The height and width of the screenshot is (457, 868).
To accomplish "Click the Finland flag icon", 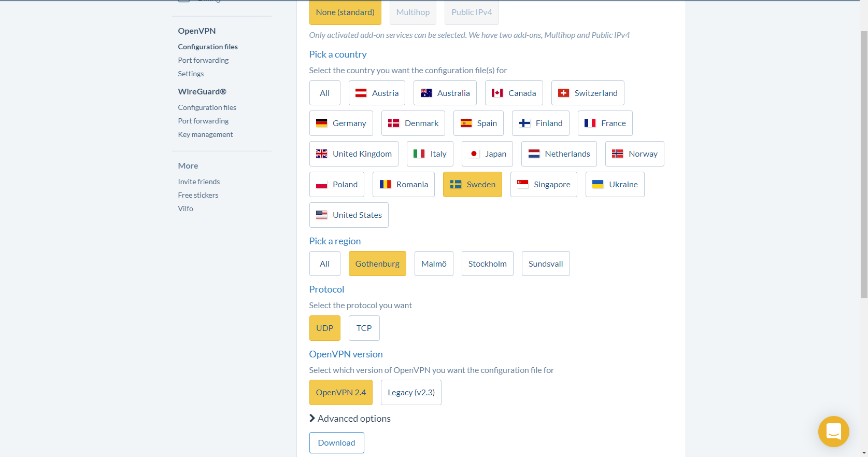I will [x=524, y=123].
